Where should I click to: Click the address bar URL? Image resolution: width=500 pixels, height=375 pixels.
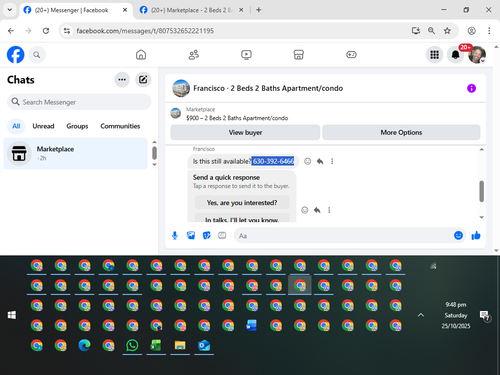click(145, 31)
